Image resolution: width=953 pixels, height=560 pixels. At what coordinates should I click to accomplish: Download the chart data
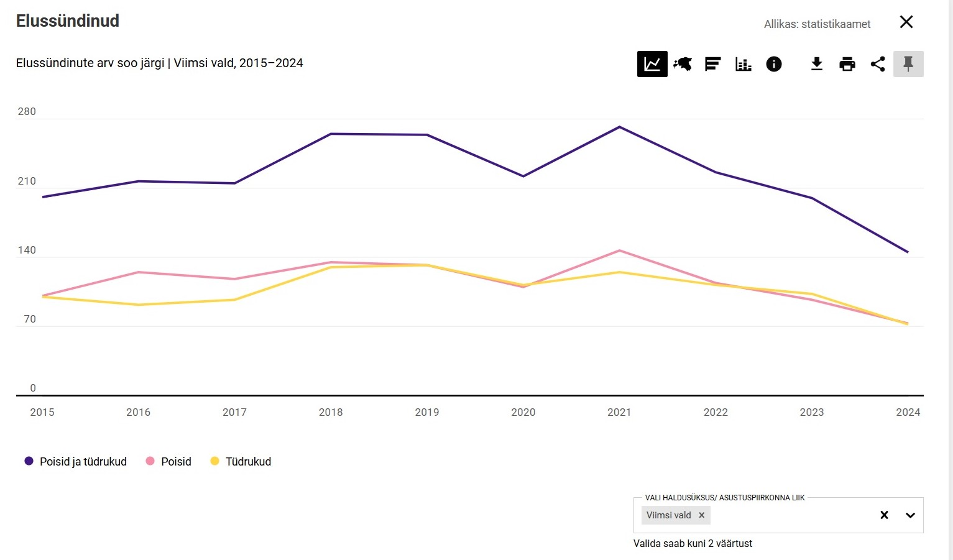[x=817, y=64]
